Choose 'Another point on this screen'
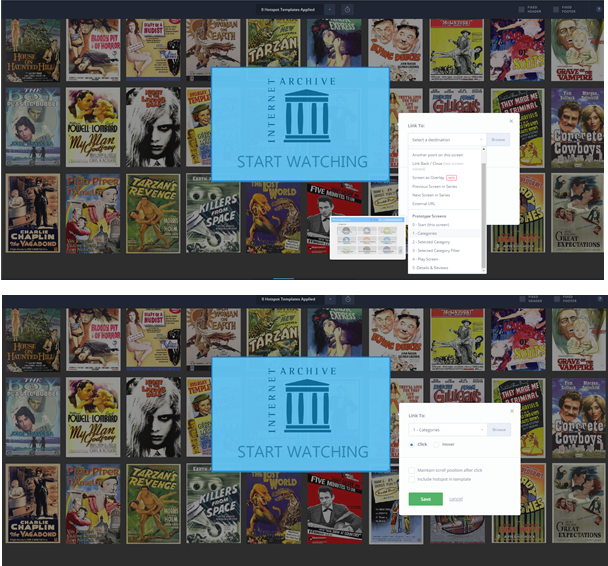The width and height of the screenshot is (608, 566). click(x=438, y=155)
